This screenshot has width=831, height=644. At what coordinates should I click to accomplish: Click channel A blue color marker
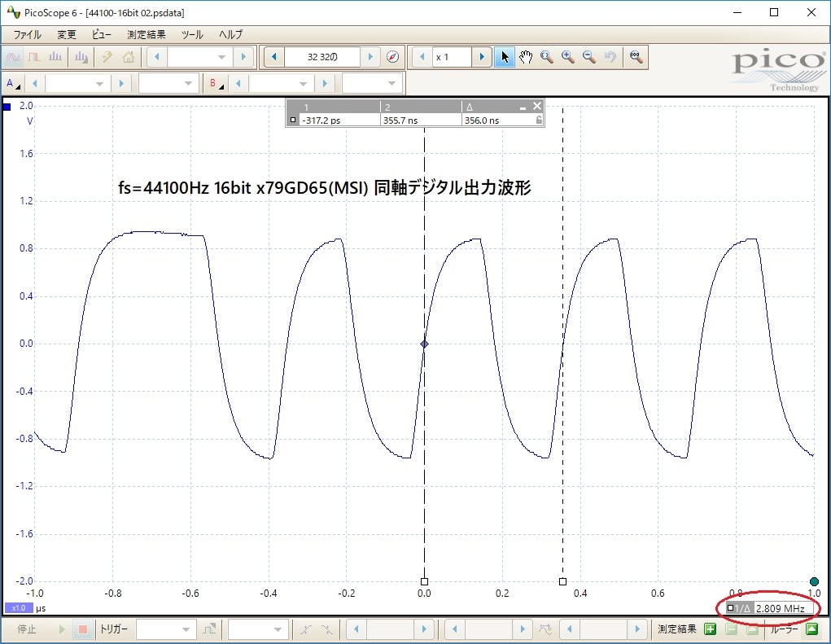pos(7,107)
